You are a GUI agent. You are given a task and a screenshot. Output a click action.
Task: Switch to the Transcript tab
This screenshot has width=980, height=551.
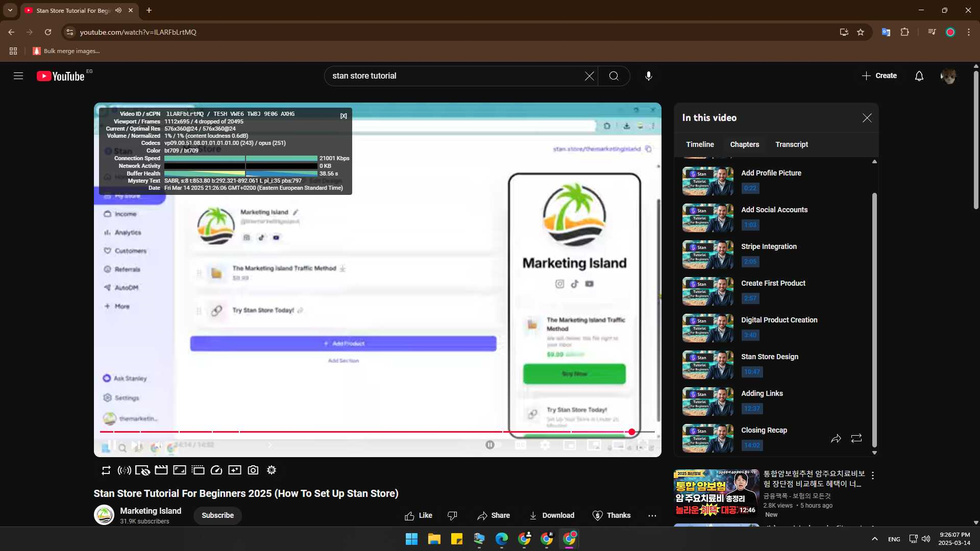pos(792,144)
